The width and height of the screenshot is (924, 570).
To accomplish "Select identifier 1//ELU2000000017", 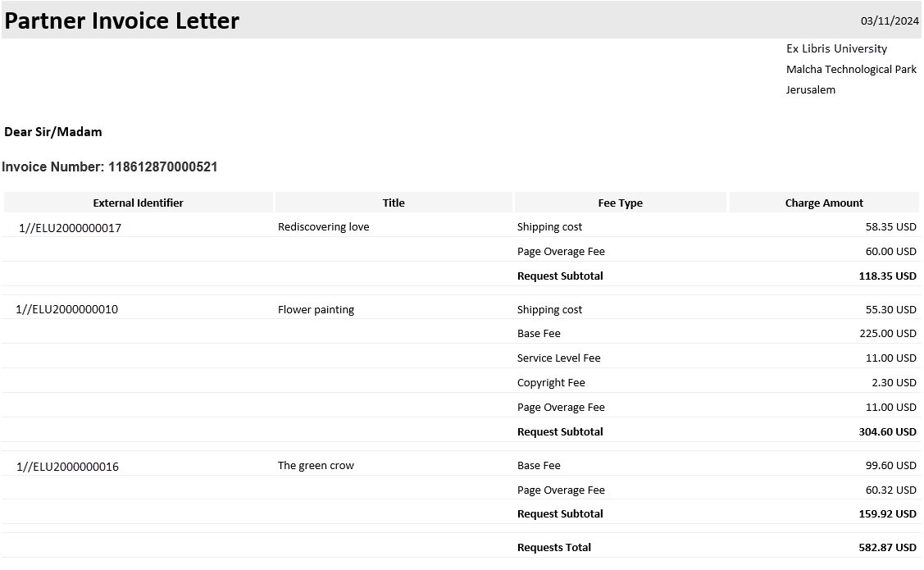I will tap(70, 228).
